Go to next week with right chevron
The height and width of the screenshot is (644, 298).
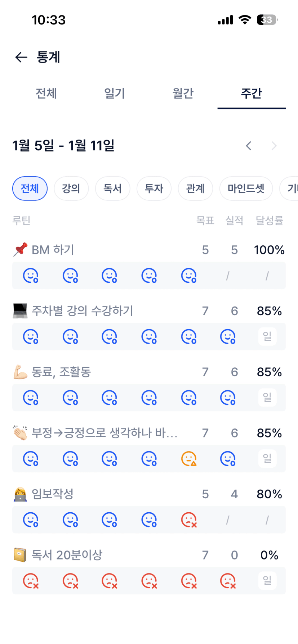coord(274,146)
